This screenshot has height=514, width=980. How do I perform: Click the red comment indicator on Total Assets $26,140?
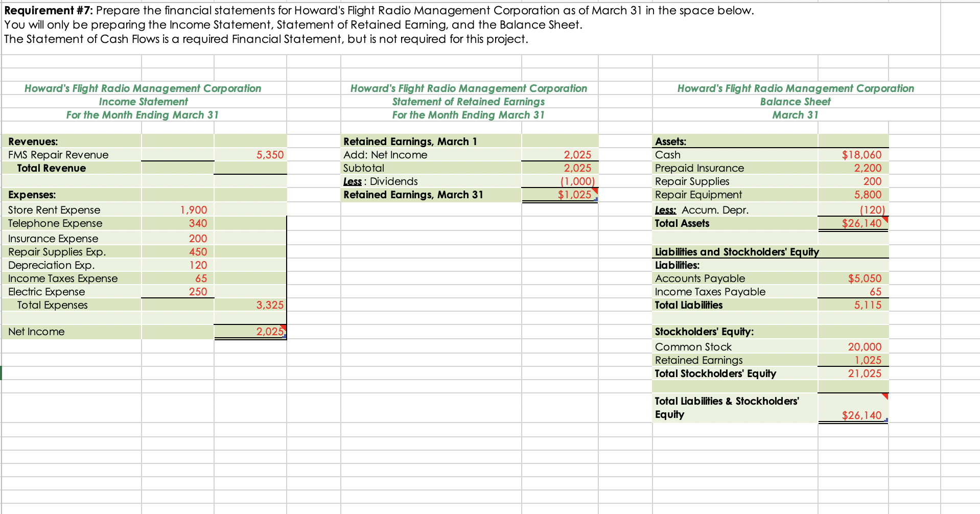885,220
